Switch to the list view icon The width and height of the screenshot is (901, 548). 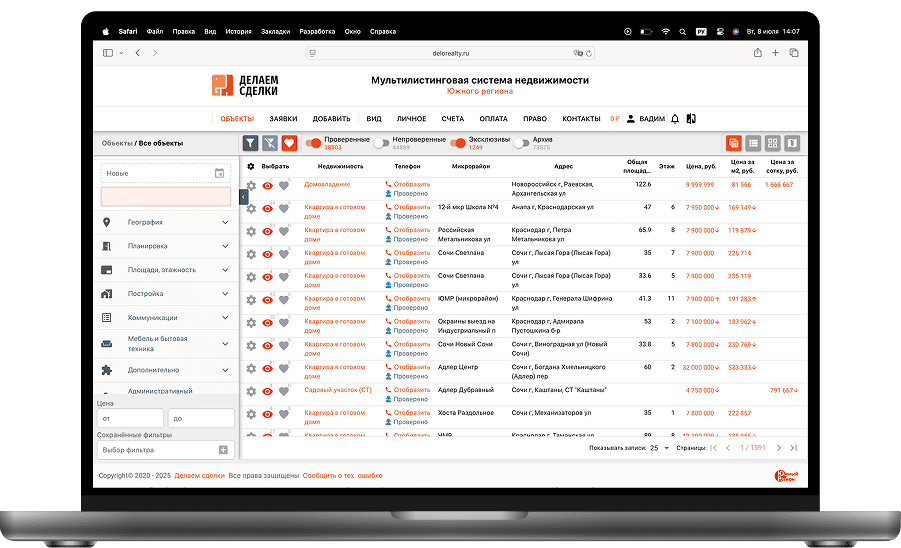(753, 143)
